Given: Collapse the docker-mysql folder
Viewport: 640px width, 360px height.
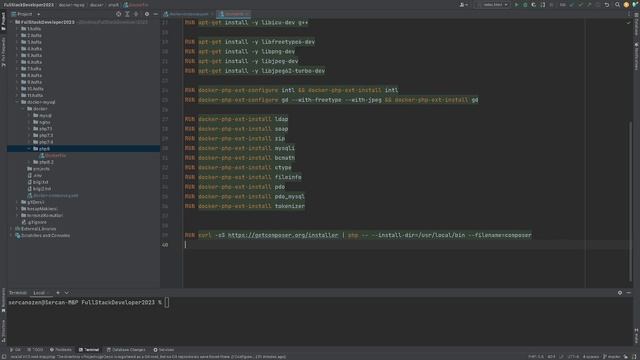Looking at the screenshot, I should [18, 102].
